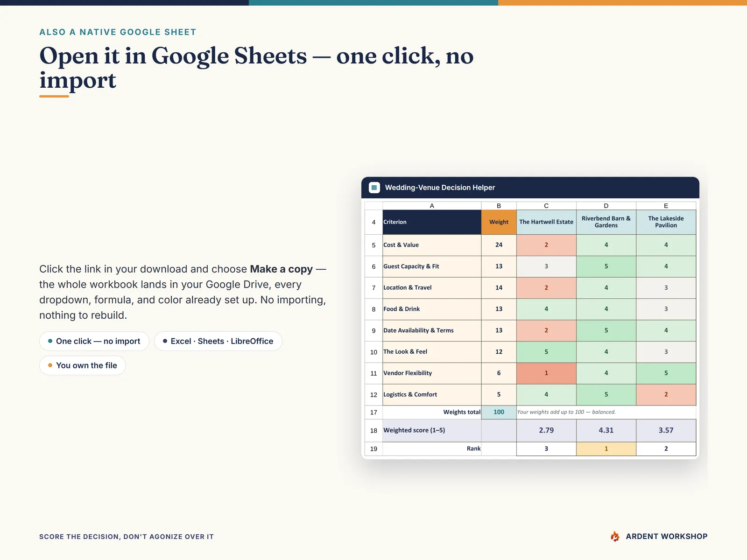Select column B header
Screen dimensions: 747x560
(x=499, y=206)
